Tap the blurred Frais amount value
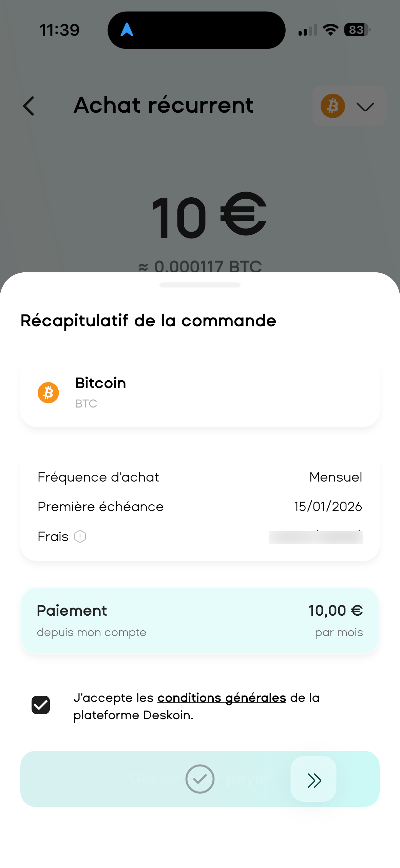 [316, 537]
